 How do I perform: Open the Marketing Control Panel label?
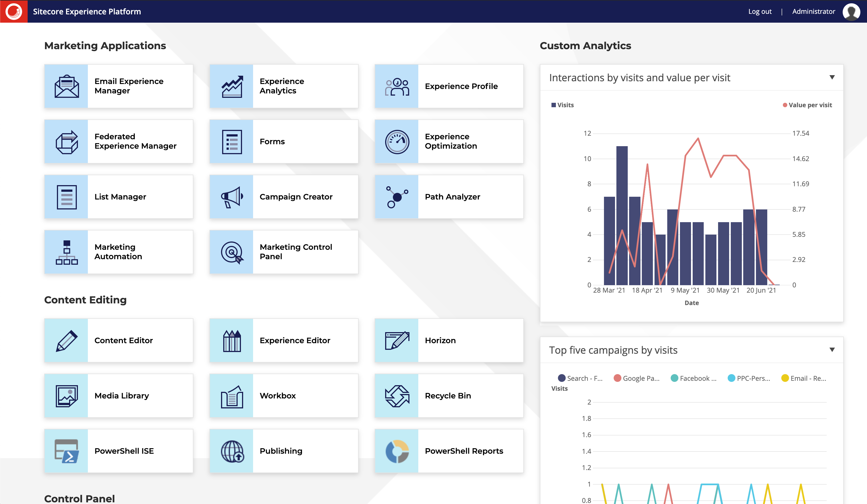[x=296, y=252]
